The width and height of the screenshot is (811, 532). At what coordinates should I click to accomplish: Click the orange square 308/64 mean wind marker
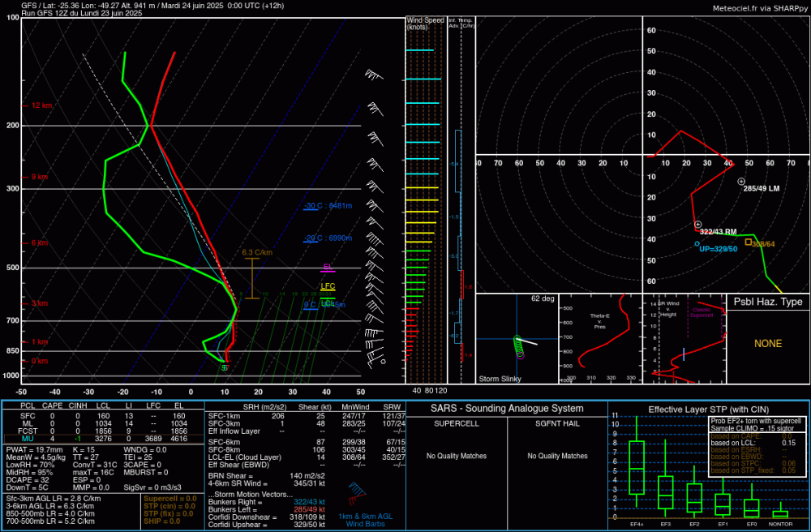click(748, 242)
